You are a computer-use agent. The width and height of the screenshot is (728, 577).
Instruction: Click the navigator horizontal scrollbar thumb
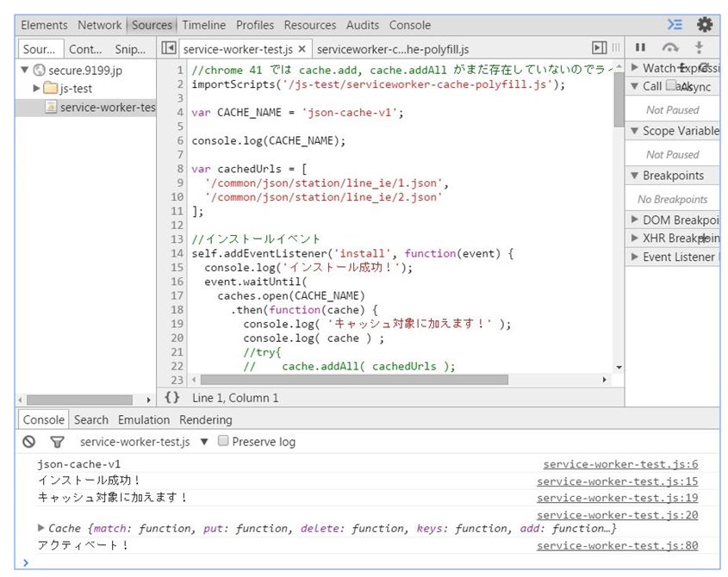tap(79, 400)
